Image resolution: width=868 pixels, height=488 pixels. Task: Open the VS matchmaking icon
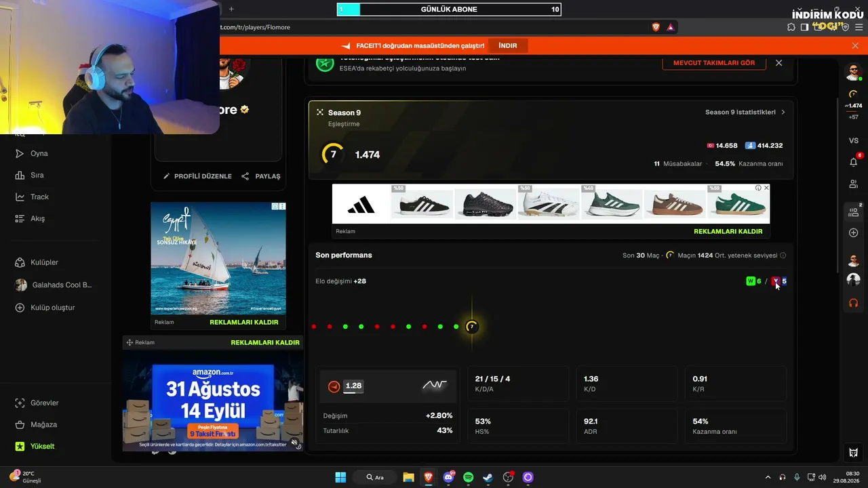854,140
